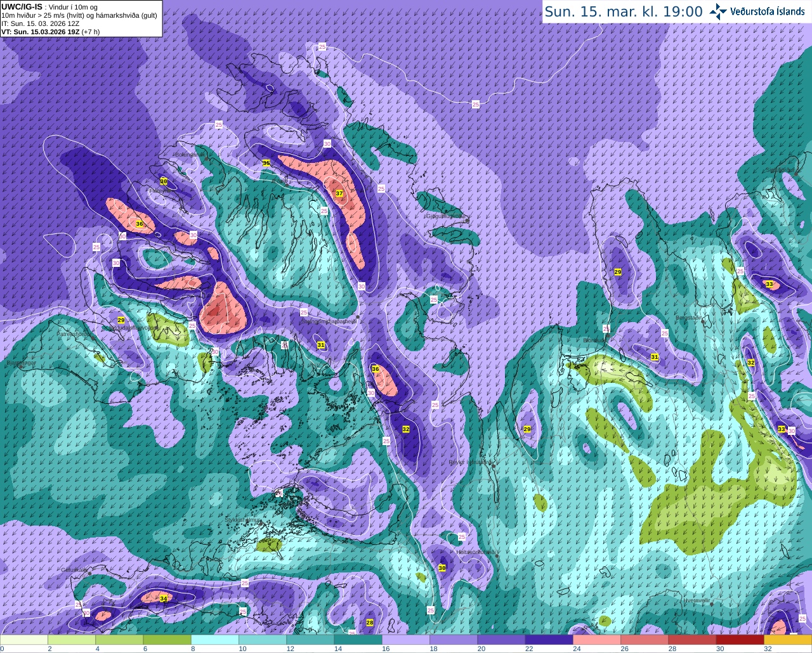Click the Stykkishólmur station label
Image resolution: width=812 pixels, height=653 pixels.
[243, 520]
